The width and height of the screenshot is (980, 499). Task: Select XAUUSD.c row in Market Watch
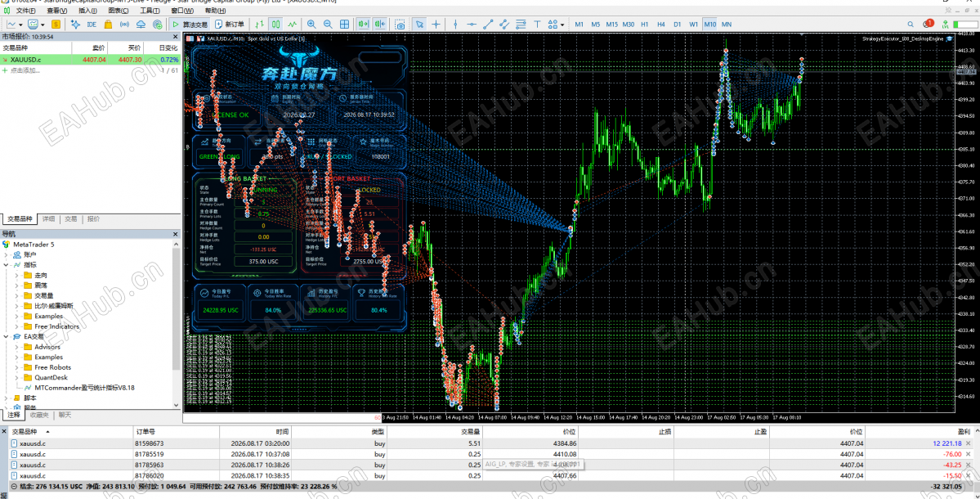(x=91, y=60)
